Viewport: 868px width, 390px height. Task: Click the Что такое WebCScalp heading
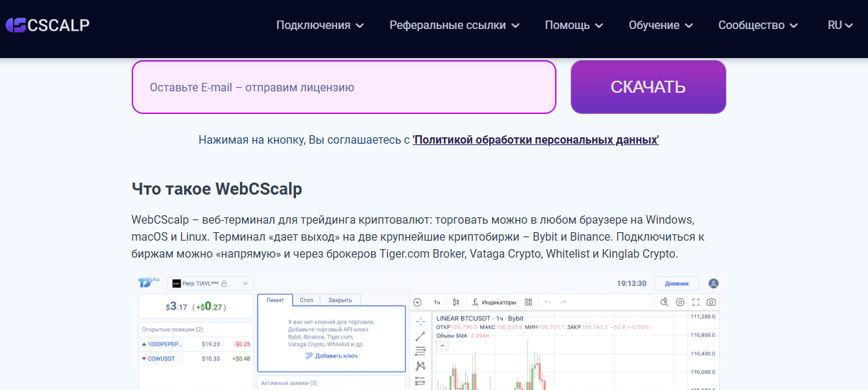[217, 189]
